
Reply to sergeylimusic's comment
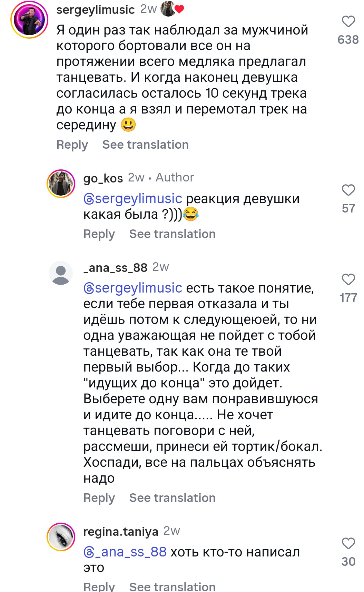72,145
